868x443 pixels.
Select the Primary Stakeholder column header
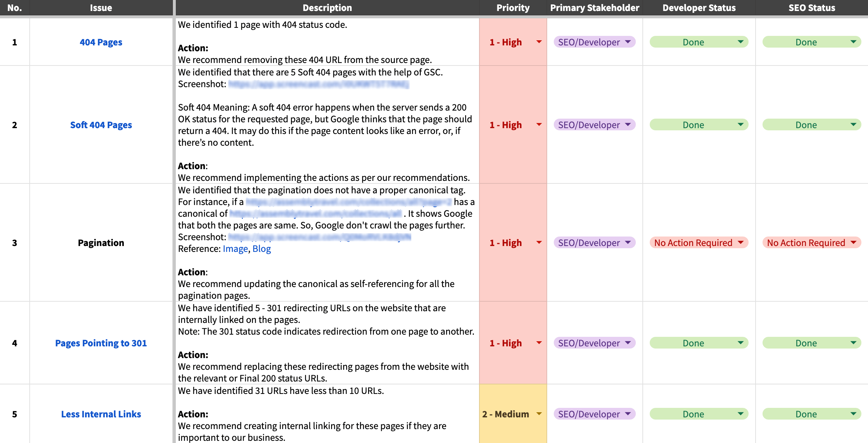point(594,8)
